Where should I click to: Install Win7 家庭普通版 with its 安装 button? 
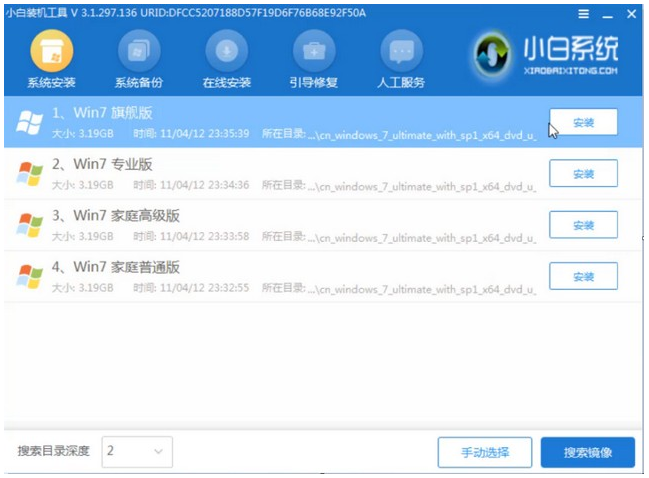click(584, 276)
